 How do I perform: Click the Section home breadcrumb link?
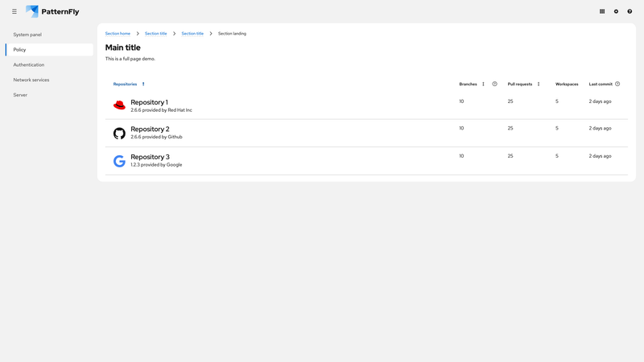click(118, 34)
